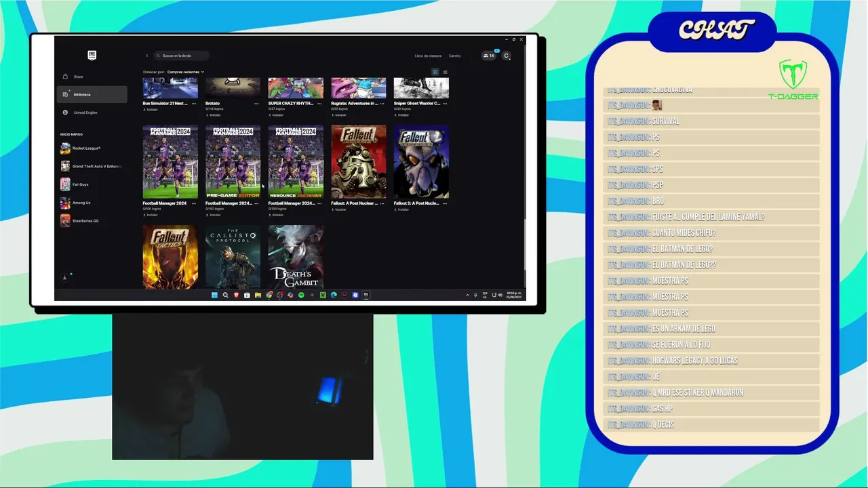Open options menu for Sniper Ghost Warrior

pos(445,104)
